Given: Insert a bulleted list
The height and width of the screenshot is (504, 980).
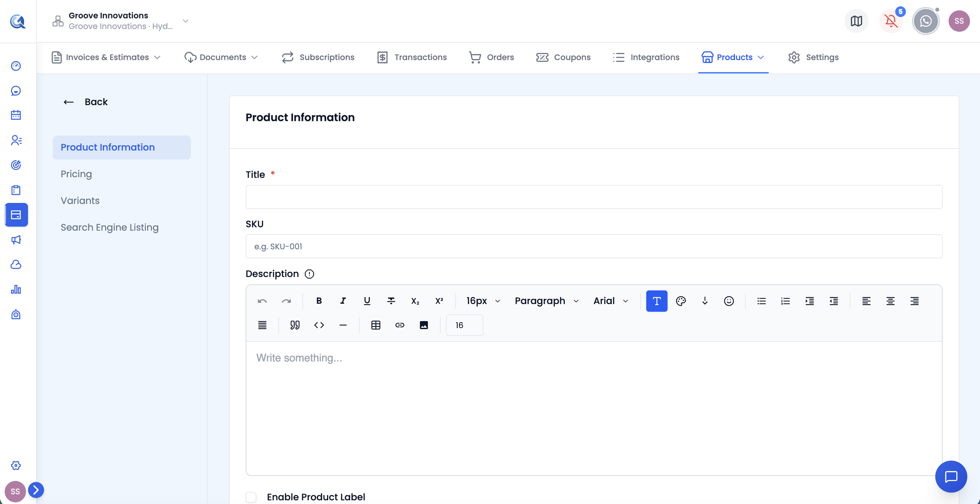Looking at the screenshot, I should [x=761, y=301].
